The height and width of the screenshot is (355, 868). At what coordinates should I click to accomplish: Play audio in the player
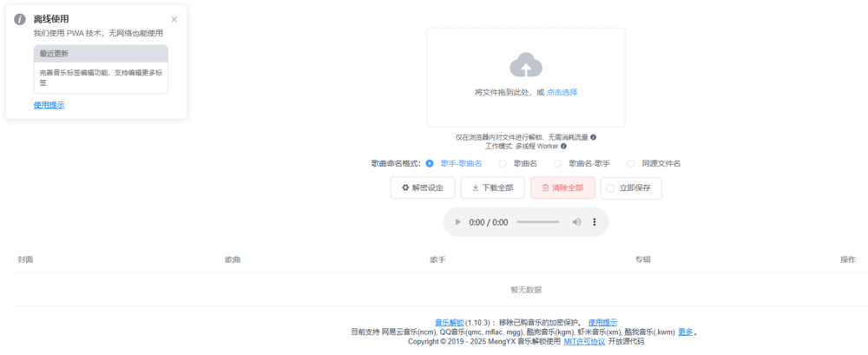point(457,222)
